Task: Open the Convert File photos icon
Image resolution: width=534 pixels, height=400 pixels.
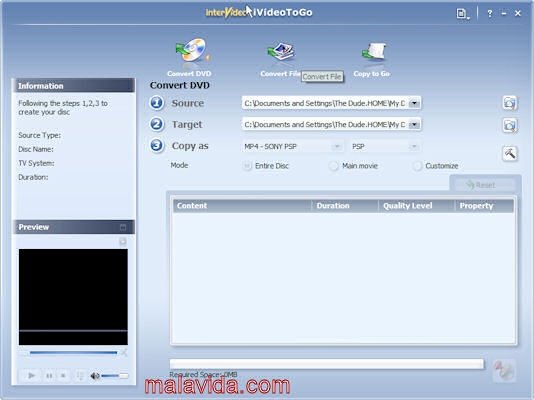Action: (281, 52)
